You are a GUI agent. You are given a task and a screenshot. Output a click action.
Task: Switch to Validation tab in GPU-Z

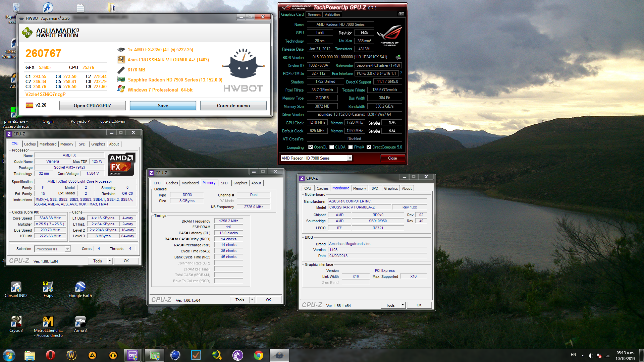[x=332, y=15]
